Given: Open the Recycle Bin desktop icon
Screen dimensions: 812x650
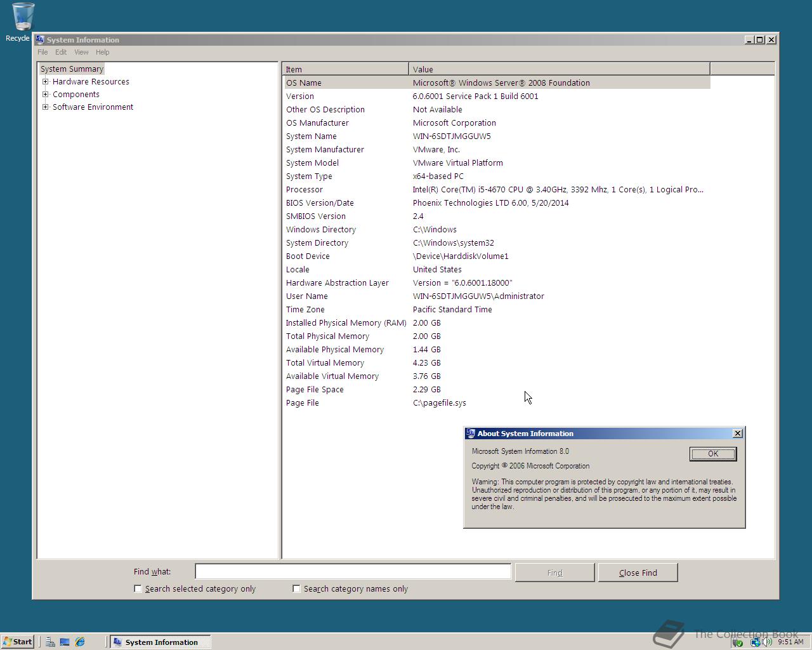Looking at the screenshot, I should (23, 22).
